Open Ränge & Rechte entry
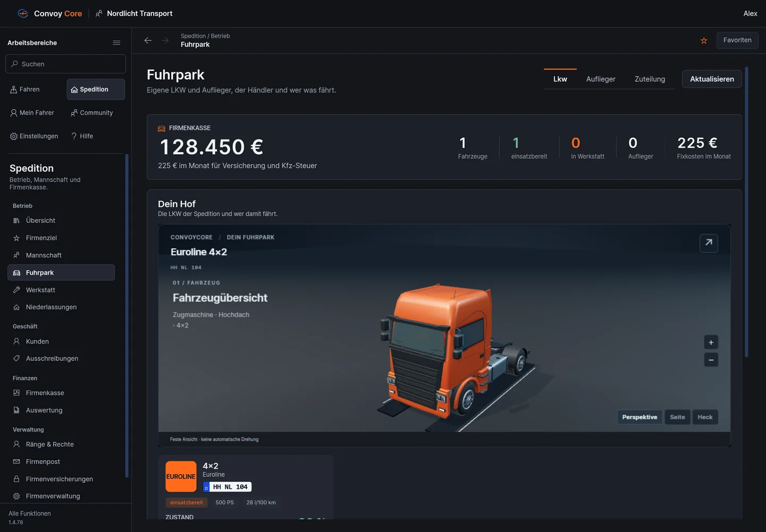766x532 pixels. point(61,444)
